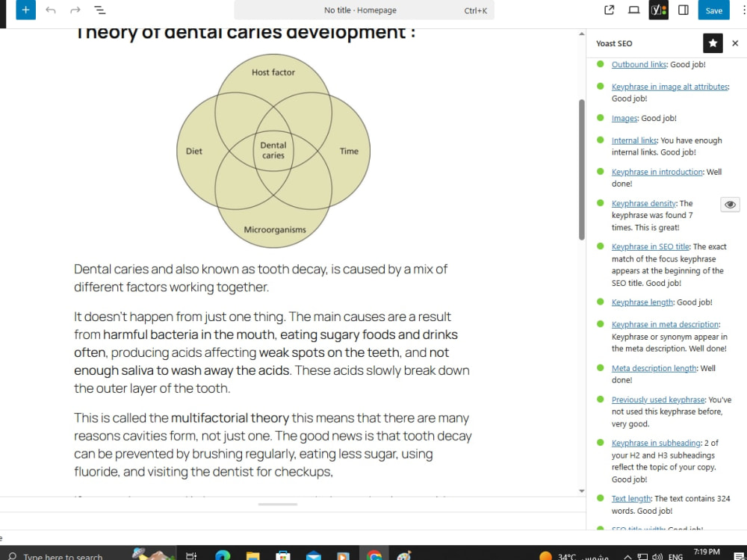The height and width of the screenshot is (560, 747).
Task: Open the Internal links assessment link
Action: (x=634, y=140)
